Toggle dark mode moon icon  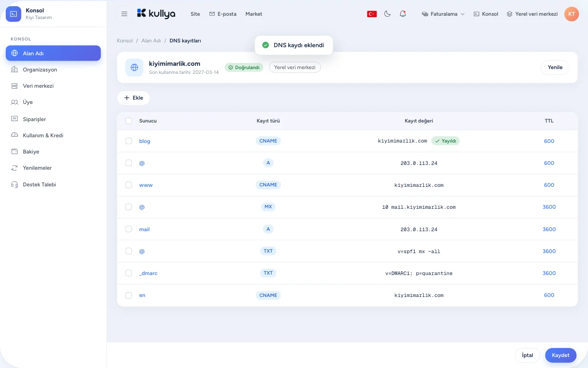[x=388, y=14]
